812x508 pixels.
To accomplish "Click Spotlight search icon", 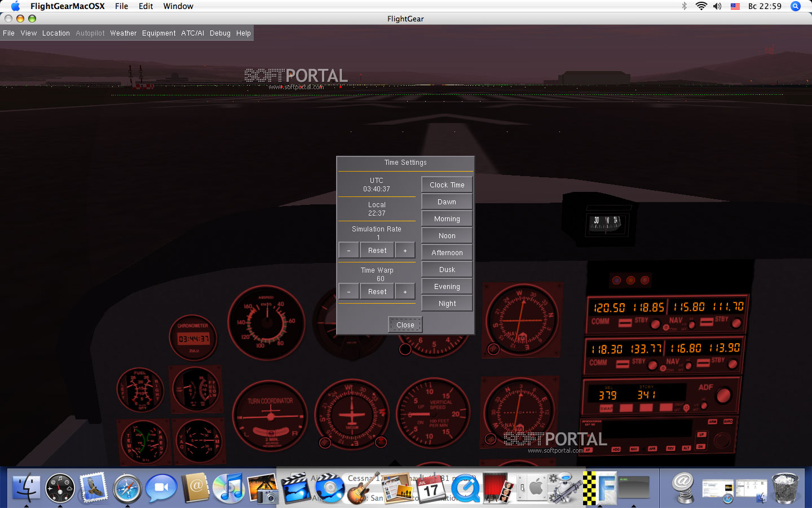I will (x=796, y=6).
